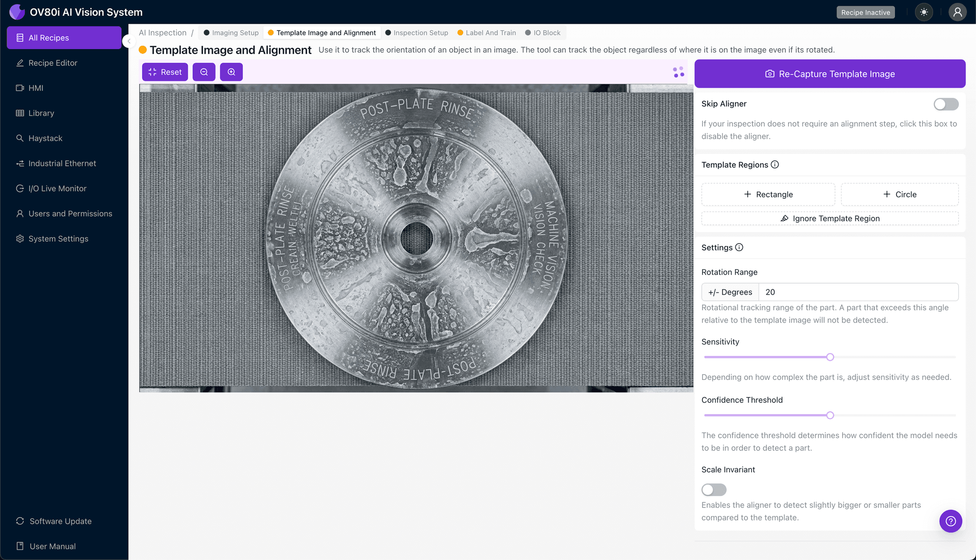Open I/O Live Monitor from sidebar

pos(56,188)
